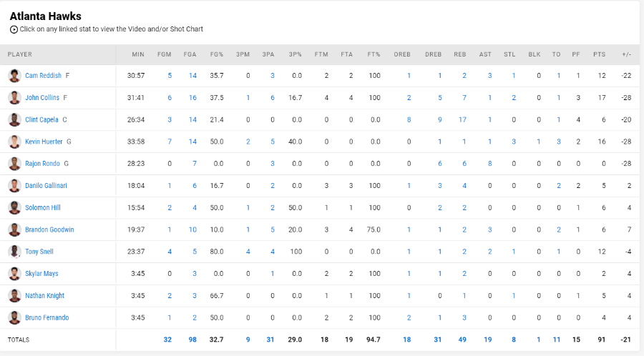The width and height of the screenshot is (644, 356).
Task: View Tony Snell's 4 three-pointers made
Action: [248, 252]
